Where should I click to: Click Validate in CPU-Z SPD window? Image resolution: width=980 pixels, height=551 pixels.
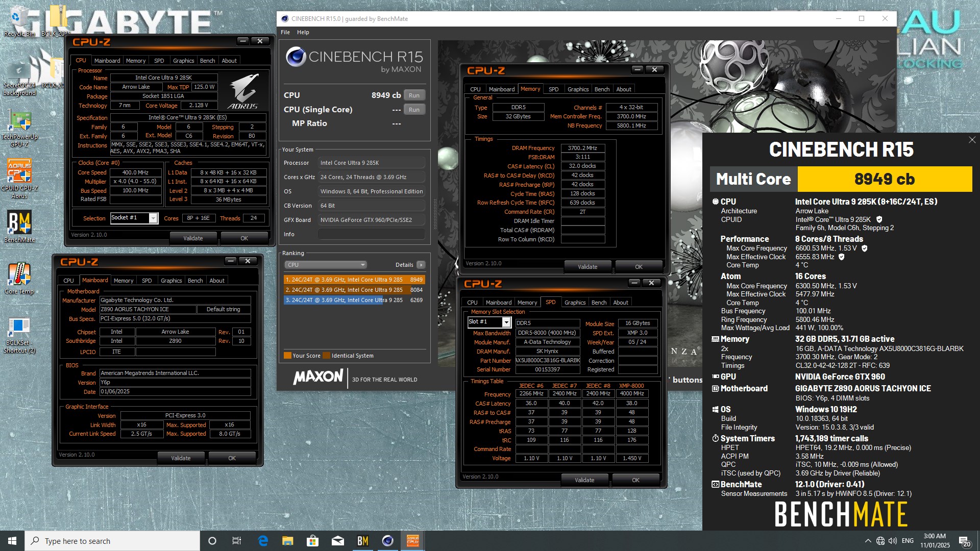click(584, 480)
